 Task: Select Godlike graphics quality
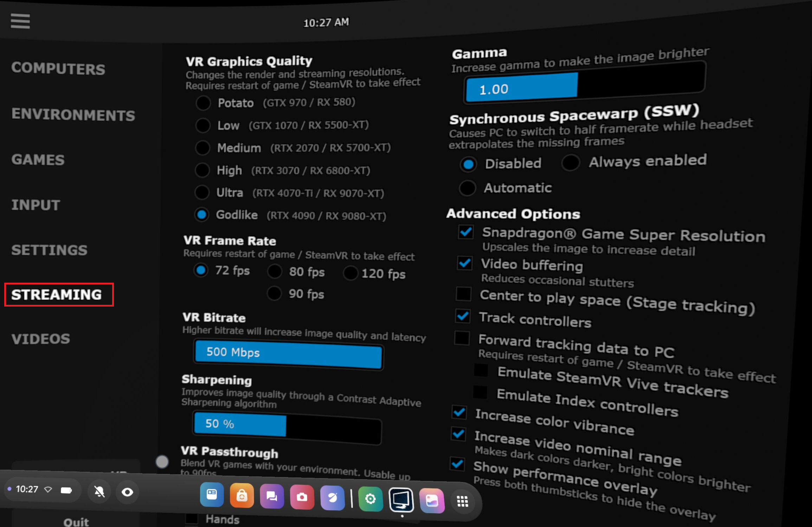pos(201,214)
